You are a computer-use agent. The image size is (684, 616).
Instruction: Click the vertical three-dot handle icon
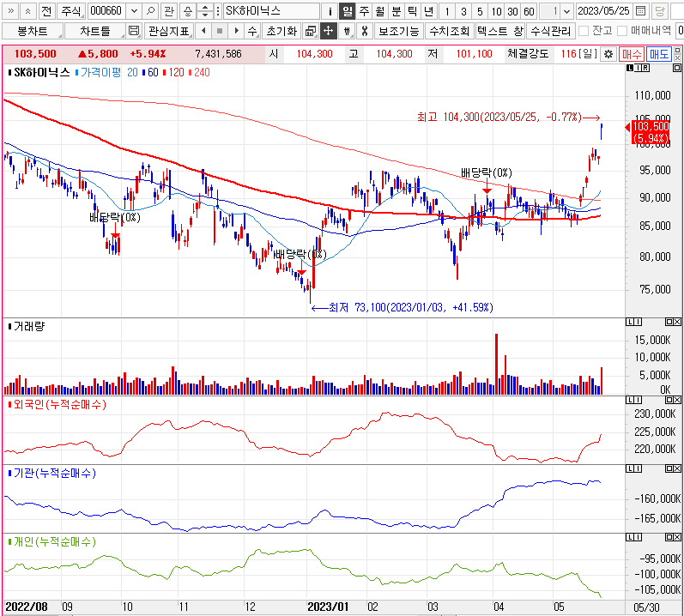218,11
